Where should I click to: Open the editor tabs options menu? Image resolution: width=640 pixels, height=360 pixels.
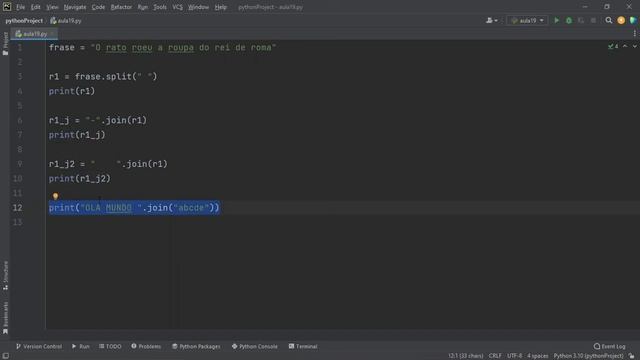tap(635, 33)
